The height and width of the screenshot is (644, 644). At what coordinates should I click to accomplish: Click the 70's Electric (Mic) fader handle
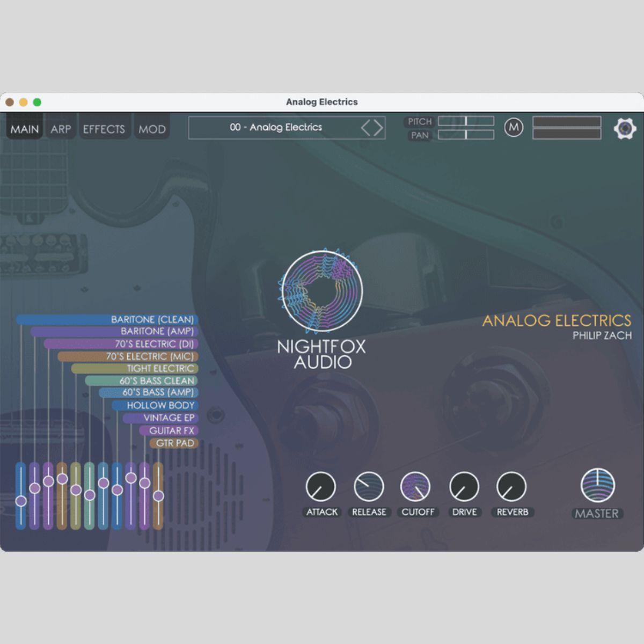click(x=62, y=479)
